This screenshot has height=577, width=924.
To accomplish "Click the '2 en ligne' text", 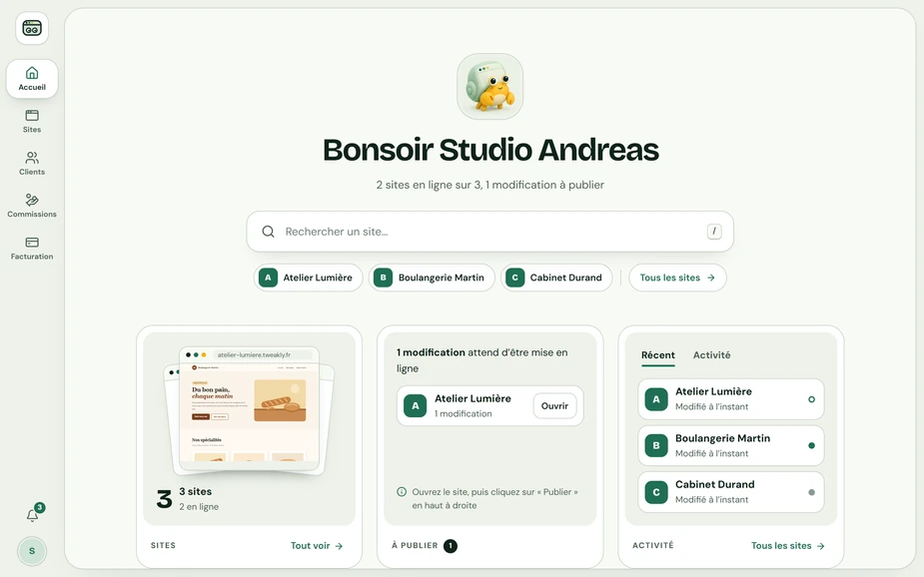I will [x=199, y=506].
